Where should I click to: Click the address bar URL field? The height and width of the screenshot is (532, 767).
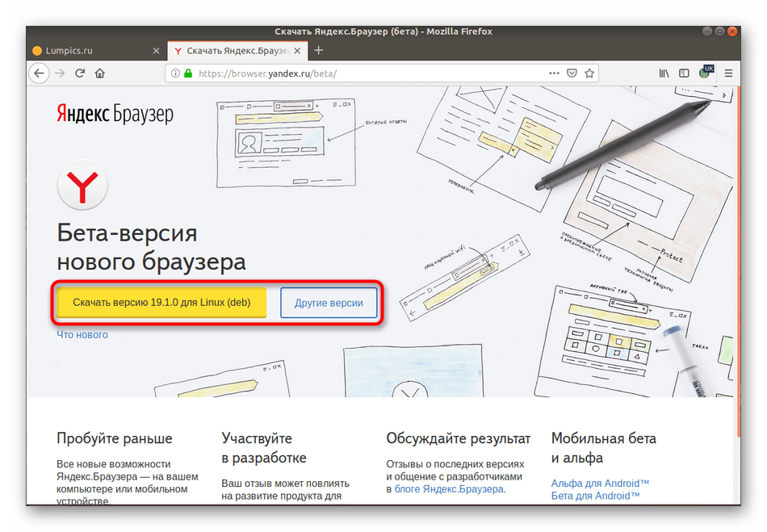pyautogui.click(x=363, y=73)
